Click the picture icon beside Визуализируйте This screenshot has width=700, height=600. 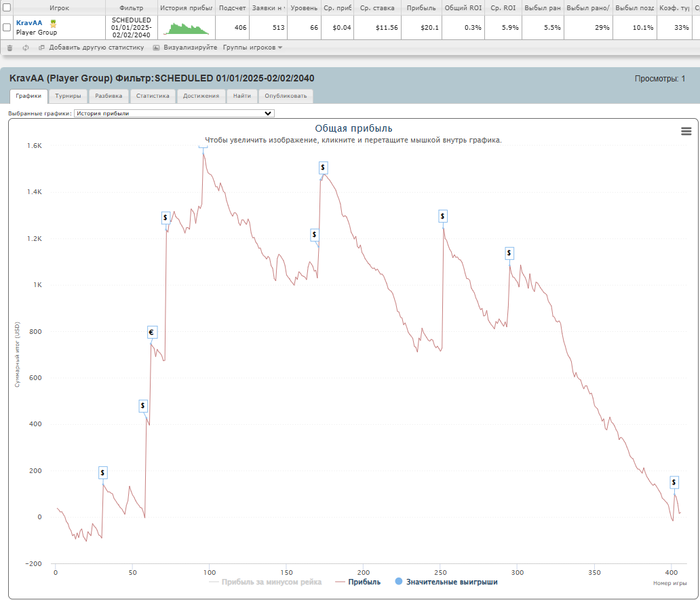156,48
